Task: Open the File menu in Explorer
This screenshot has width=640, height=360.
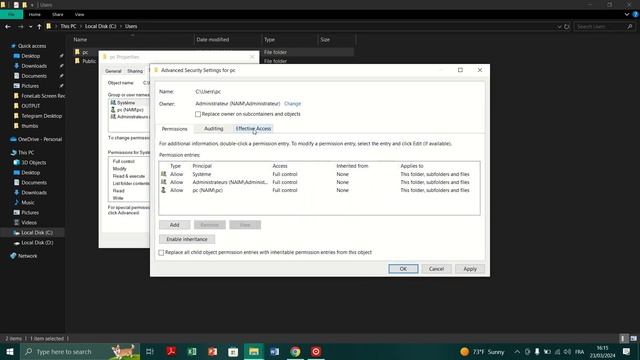Action: click(11, 15)
